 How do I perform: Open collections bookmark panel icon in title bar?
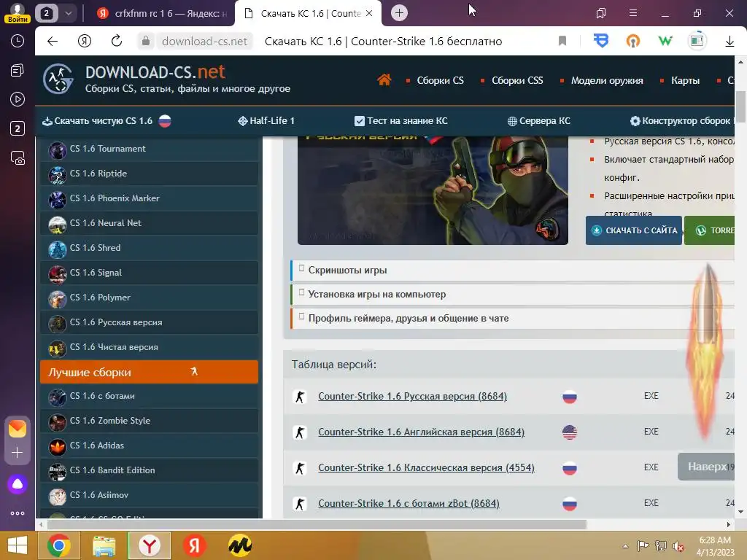[x=601, y=13]
